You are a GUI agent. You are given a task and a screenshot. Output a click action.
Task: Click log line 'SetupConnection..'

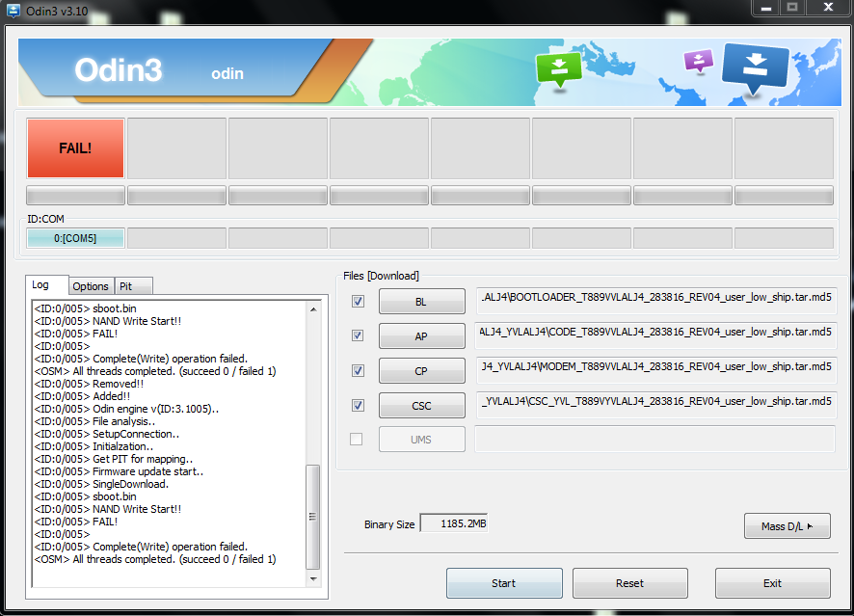click(x=107, y=434)
